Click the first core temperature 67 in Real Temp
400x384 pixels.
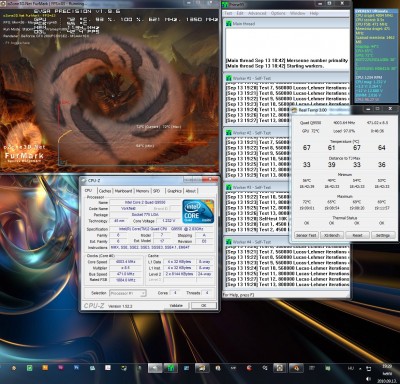click(x=307, y=147)
